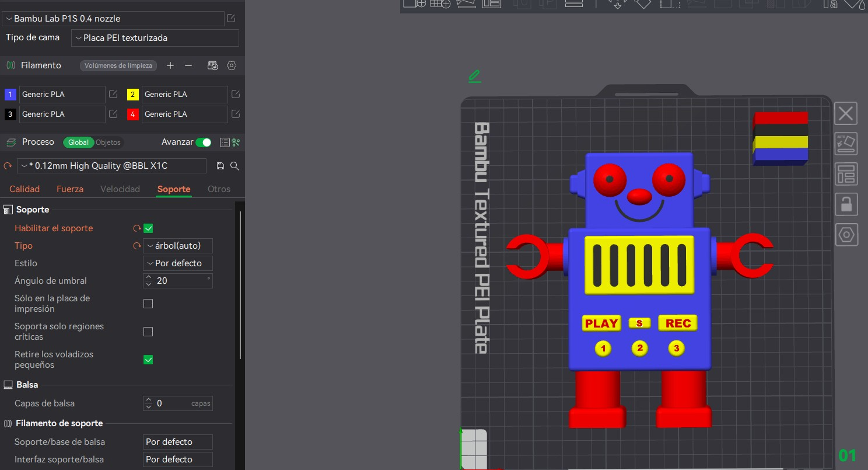Screen dimensions: 868x470
Task: Click the green process tools icon
Action: tap(236, 142)
